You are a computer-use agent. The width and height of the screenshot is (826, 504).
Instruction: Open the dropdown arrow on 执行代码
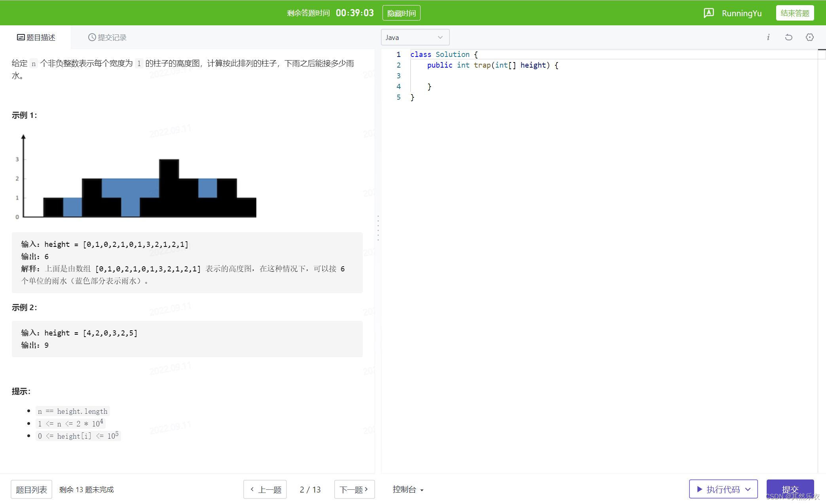(x=748, y=489)
